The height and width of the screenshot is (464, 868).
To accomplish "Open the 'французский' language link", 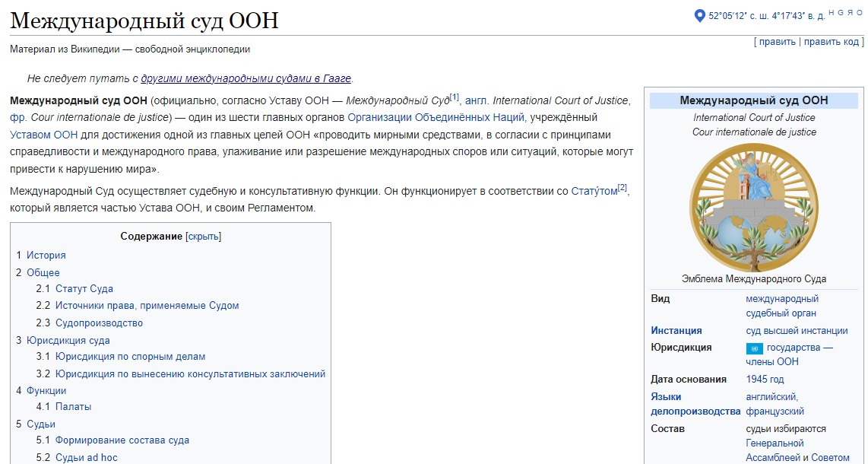I will 775,412.
